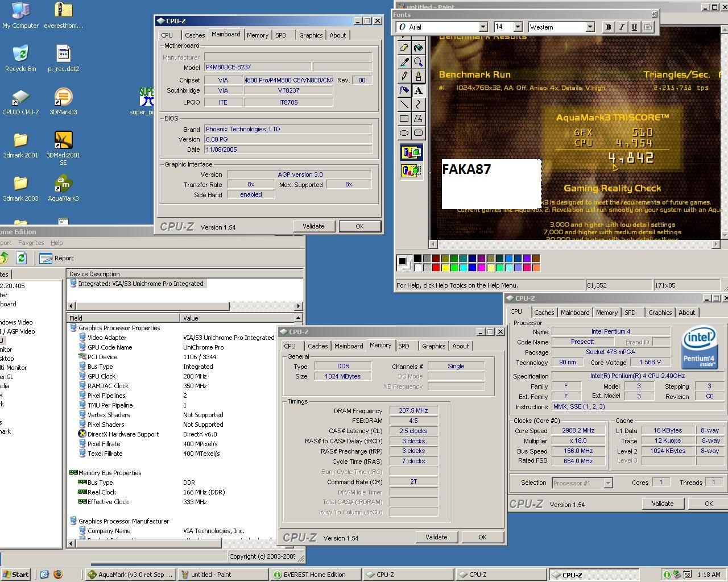Open the My Computer desktop icon
Image resolution: width=728 pixels, height=582 pixels.
(x=20, y=15)
